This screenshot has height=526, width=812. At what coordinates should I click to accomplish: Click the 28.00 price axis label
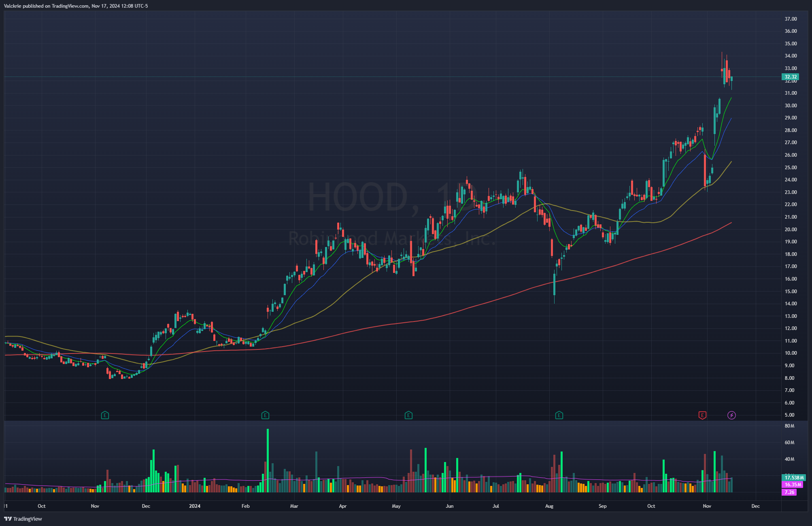click(x=791, y=130)
